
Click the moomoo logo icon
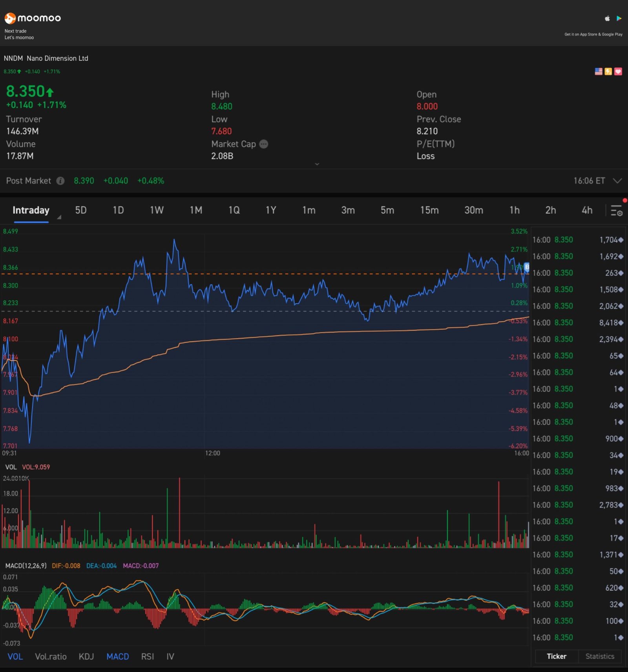(x=10, y=18)
